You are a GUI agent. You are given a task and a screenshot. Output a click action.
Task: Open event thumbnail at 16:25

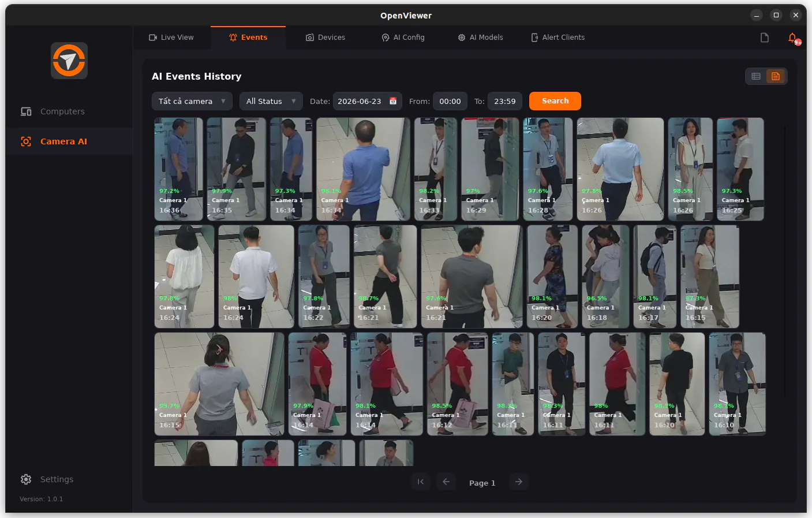[x=740, y=169]
